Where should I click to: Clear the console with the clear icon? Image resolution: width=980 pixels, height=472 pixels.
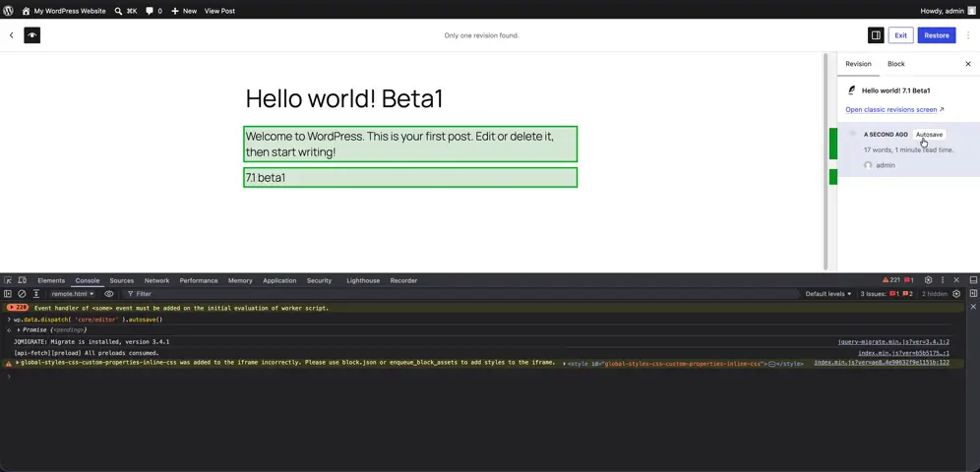[x=22, y=293]
